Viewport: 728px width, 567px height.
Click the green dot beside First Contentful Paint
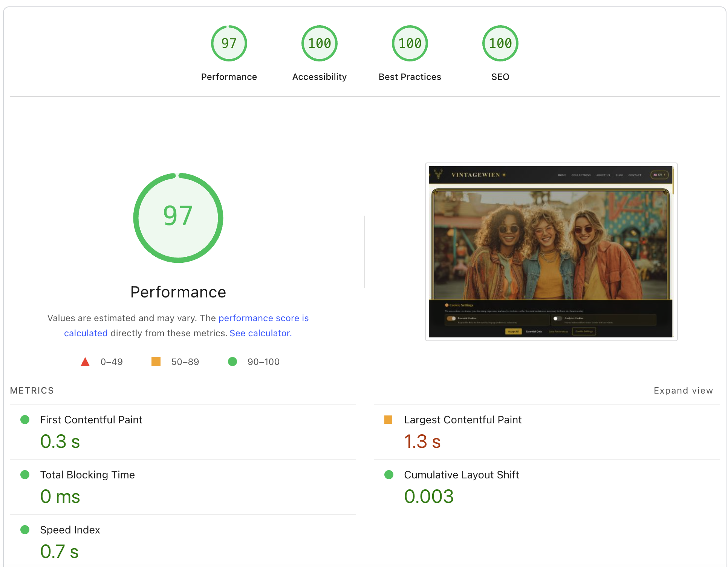coord(25,420)
